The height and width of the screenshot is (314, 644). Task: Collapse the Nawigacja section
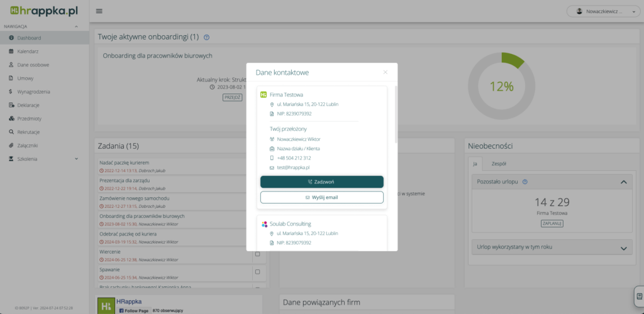[76, 26]
